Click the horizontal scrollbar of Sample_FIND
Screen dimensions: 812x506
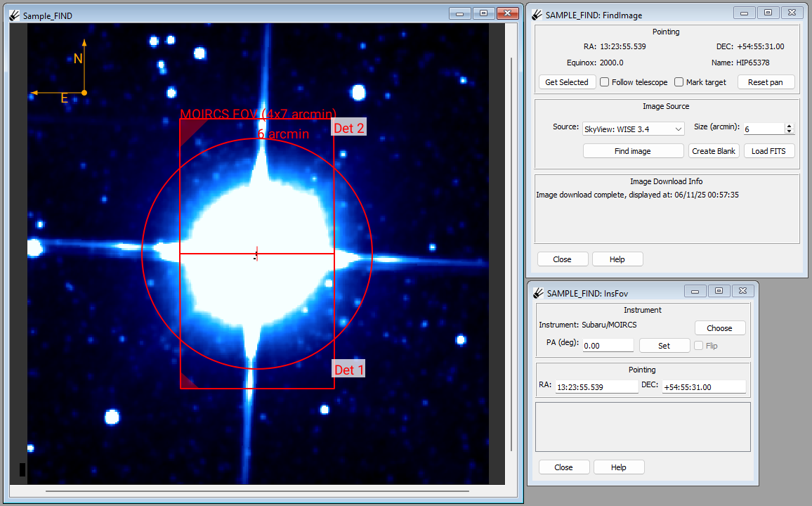pyautogui.click(x=257, y=491)
